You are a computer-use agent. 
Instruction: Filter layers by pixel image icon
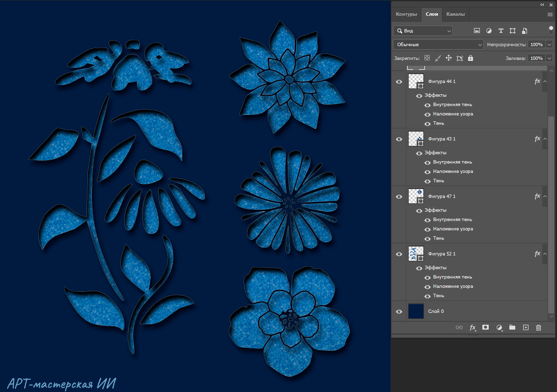477,31
